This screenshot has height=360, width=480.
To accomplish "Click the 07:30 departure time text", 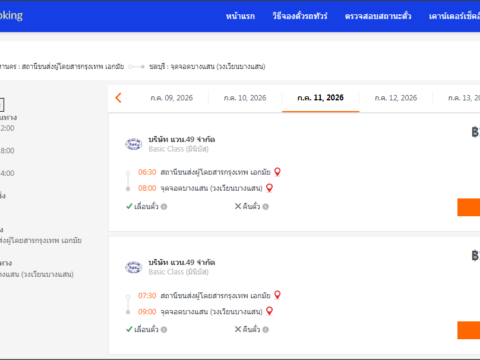I will [x=147, y=295].
